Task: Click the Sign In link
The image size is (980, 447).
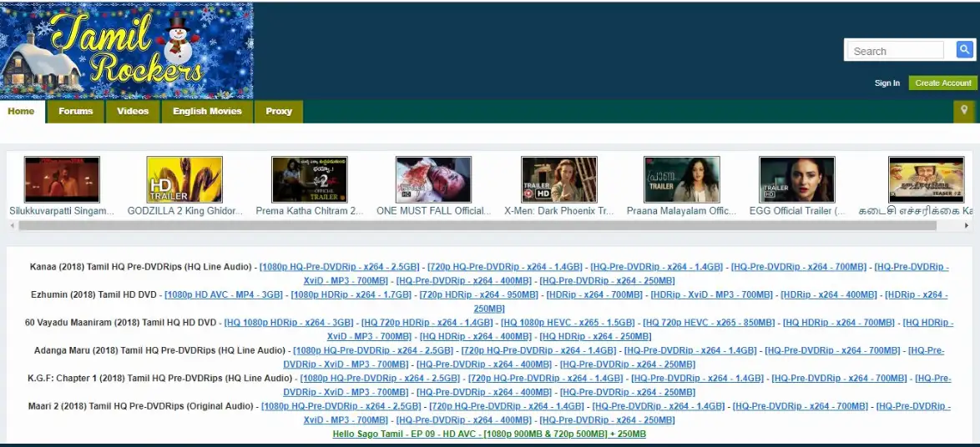Action: coord(887,83)
